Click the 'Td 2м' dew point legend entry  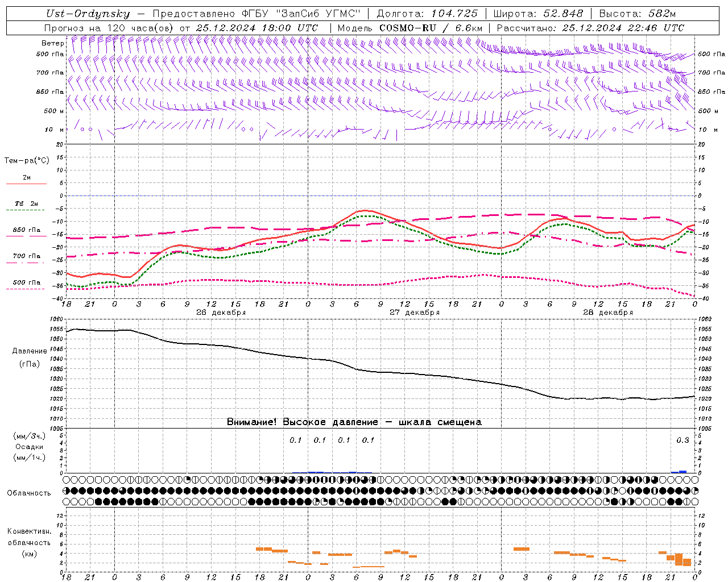pyautogui.click(x=27, y=203)
